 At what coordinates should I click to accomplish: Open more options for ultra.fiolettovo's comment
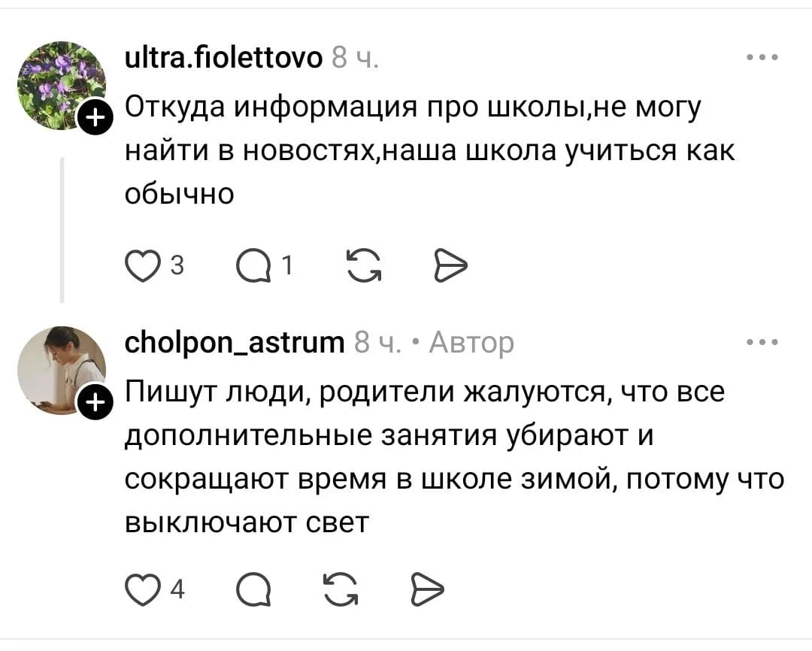pos(762,58)
